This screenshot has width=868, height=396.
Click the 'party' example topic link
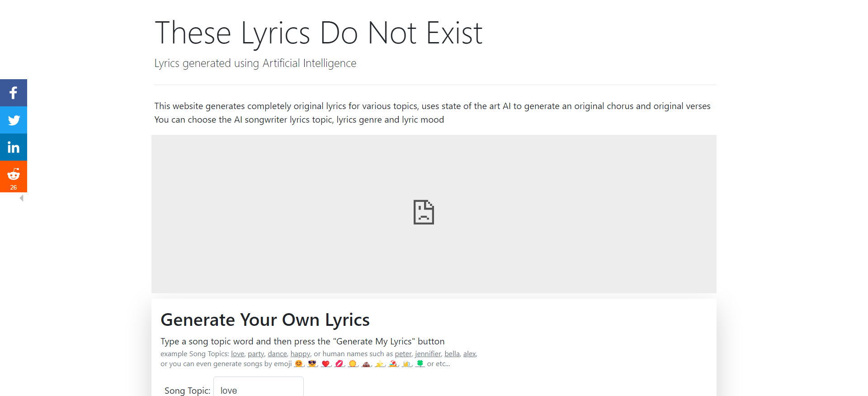coord(255,354)
